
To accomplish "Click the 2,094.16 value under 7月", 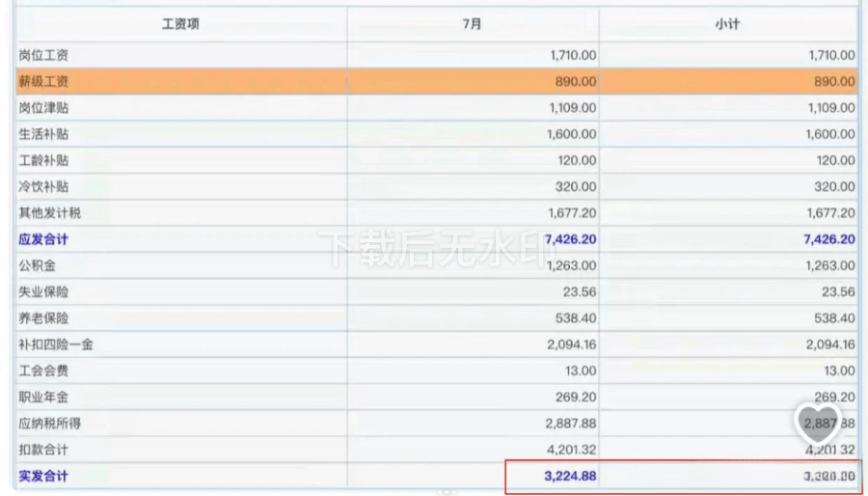I will tap(571, 344).
